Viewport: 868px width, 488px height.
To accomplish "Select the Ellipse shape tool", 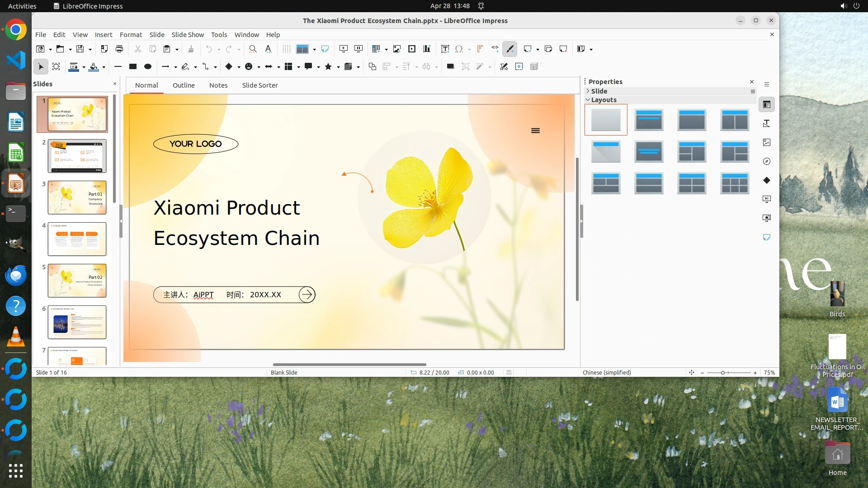I will pyautogui.click(x=148, y=66).
